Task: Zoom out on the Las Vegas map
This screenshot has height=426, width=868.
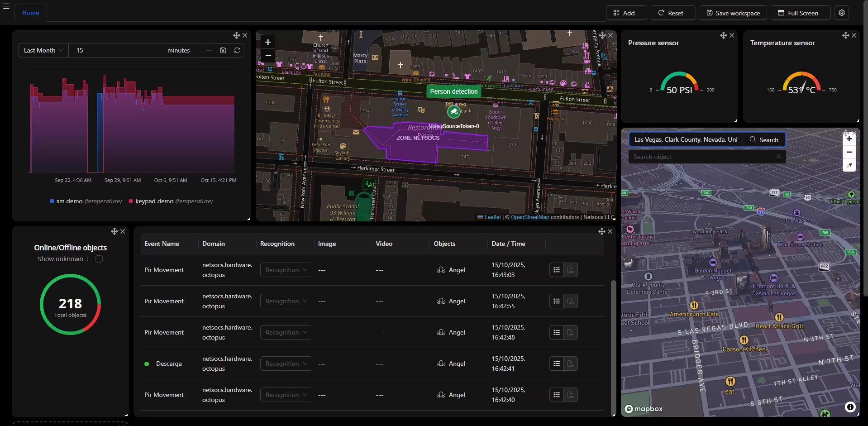Action: [849, 152]
